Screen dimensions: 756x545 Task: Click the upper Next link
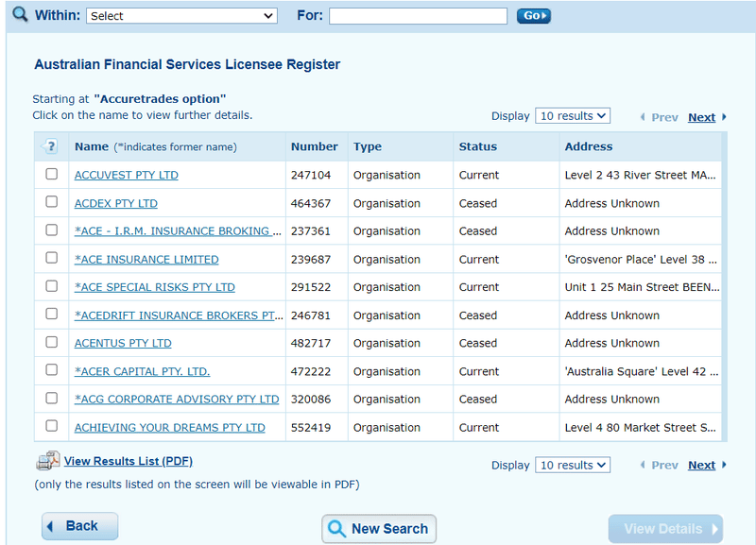[701, 117]
